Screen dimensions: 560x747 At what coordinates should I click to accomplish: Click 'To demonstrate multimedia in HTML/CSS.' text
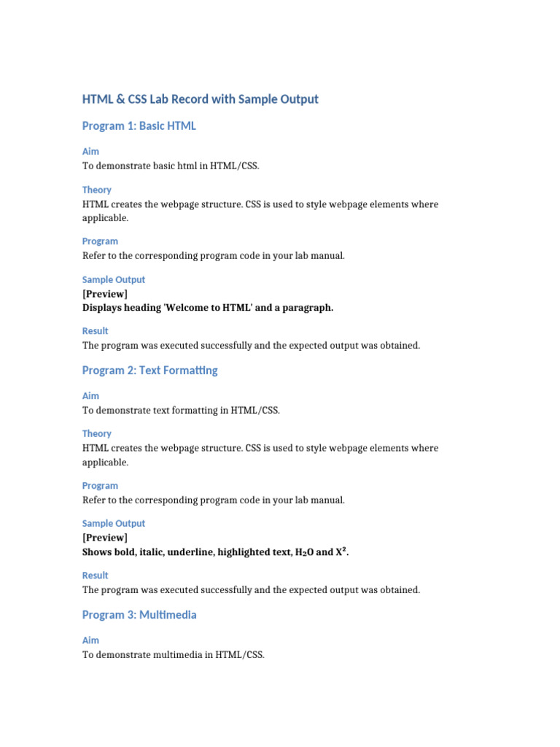[x=174, y=654]
